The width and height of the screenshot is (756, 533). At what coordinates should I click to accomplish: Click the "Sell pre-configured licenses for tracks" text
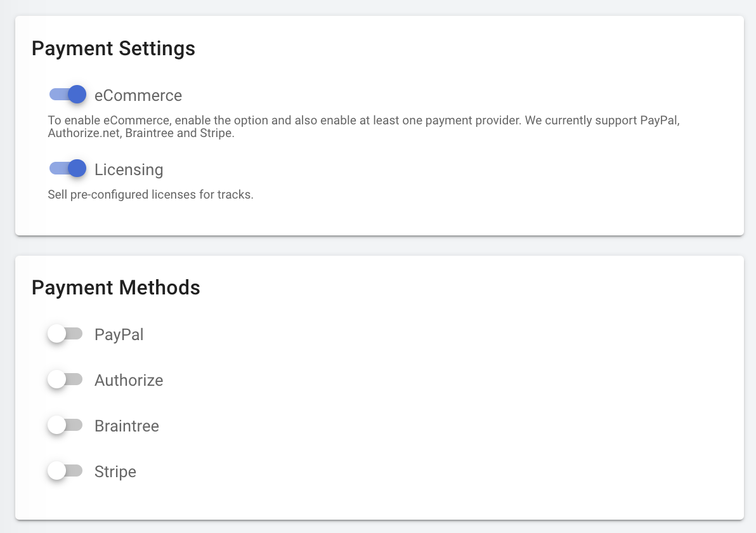coord(151,195)
